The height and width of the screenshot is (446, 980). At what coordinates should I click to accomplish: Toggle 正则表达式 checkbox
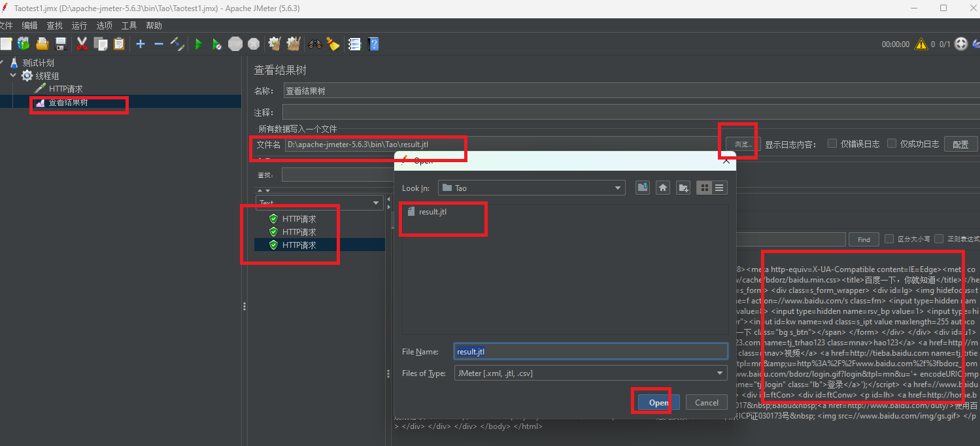[939, 239]
